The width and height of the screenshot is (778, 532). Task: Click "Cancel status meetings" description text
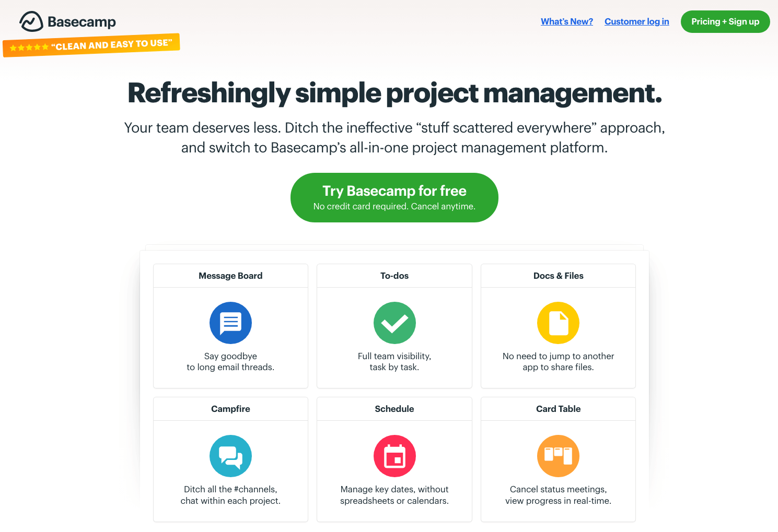click(558, 495)
